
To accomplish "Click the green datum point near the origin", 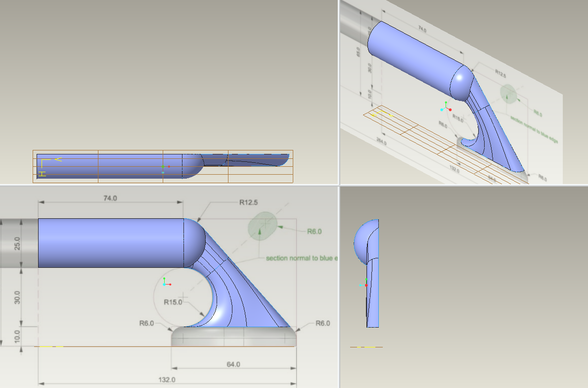I will 163,167.
